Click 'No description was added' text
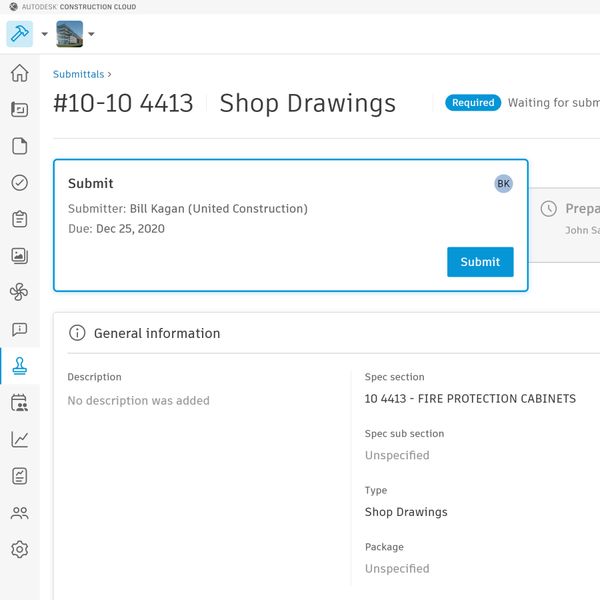The height and width of the screenshot is (600, 600). coord(139,401)
